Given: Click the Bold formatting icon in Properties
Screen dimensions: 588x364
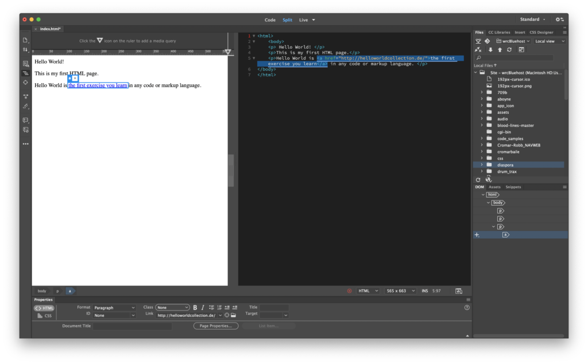Looking at the screenshot, I should point(195,308).
